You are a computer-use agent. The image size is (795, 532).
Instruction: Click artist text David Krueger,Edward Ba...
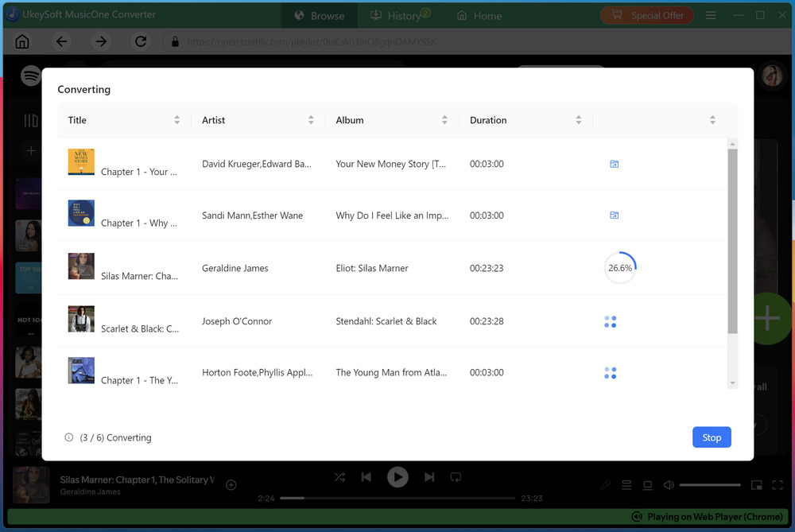tap(257, 164)
